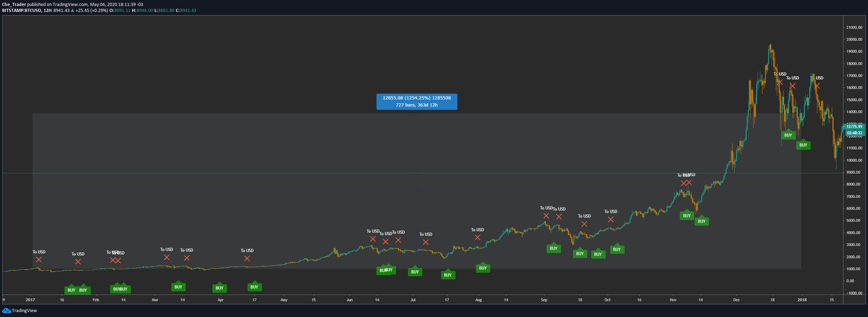
Task: Click the 21000.00 price axis label
Action: tap(854, 27)
